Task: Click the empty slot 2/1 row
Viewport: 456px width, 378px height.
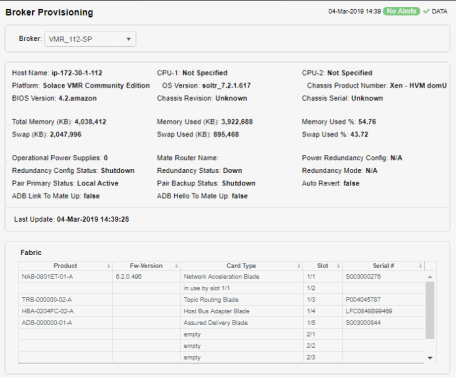Action: [x=222, y=334]
